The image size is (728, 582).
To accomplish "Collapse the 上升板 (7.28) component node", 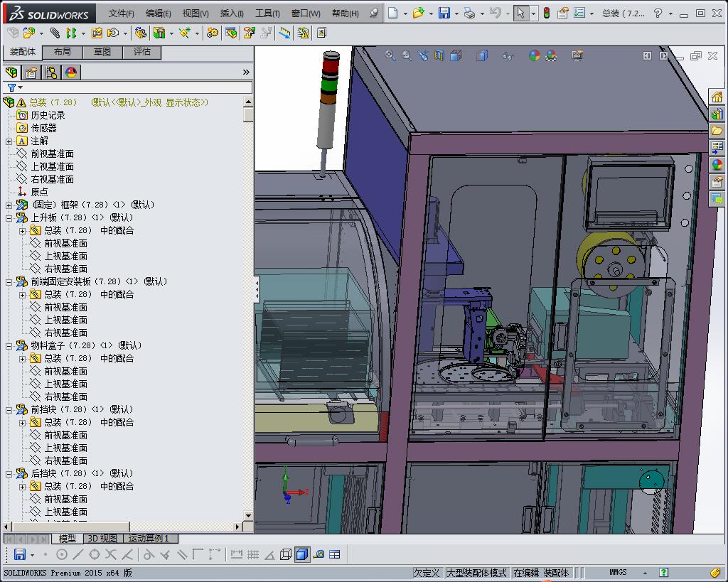I will click(9, 217).
